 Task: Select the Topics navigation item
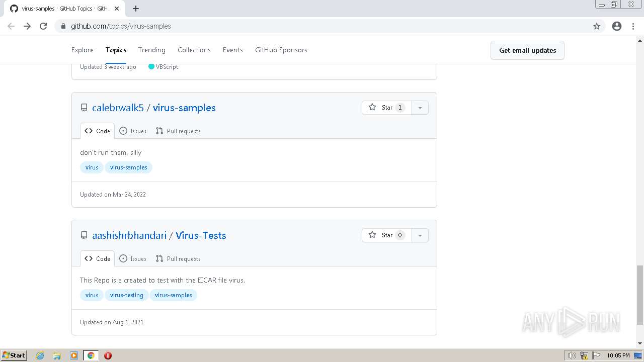tap(116, 50)
